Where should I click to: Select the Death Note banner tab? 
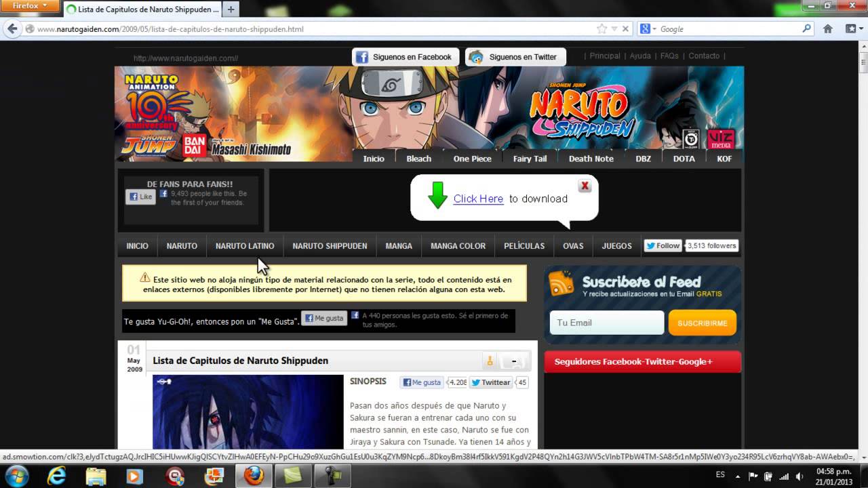click(591, 158)
